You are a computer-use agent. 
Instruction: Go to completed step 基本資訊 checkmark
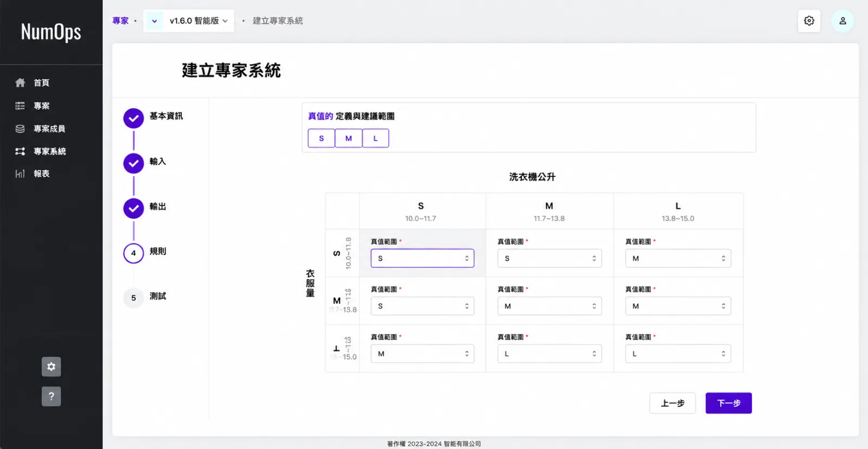coord(133,118)
